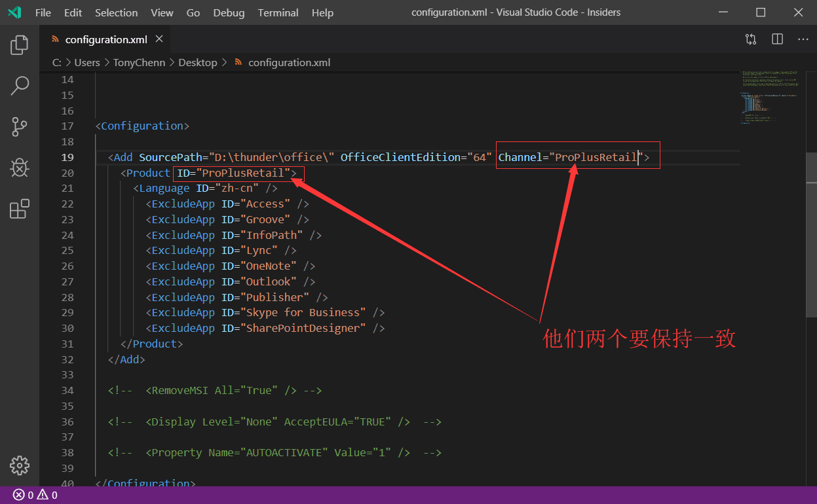Click the VS Code Insiders logo

pyautogui.click(x=15, y=12)
